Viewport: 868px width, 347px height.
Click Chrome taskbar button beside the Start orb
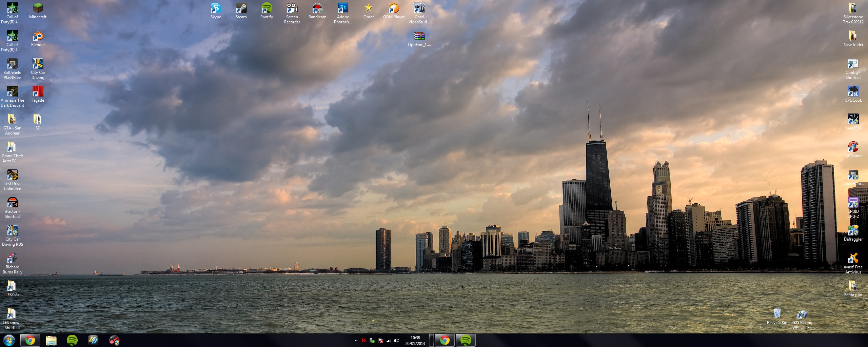tap(30, 340)
